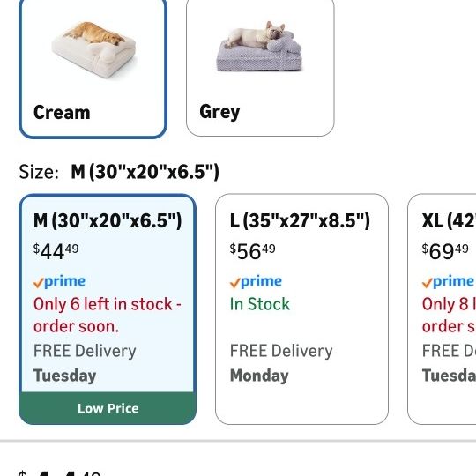Click the grey dog bed thumbnail image
This screenshot has height=476, width=476.
[259, 47]
